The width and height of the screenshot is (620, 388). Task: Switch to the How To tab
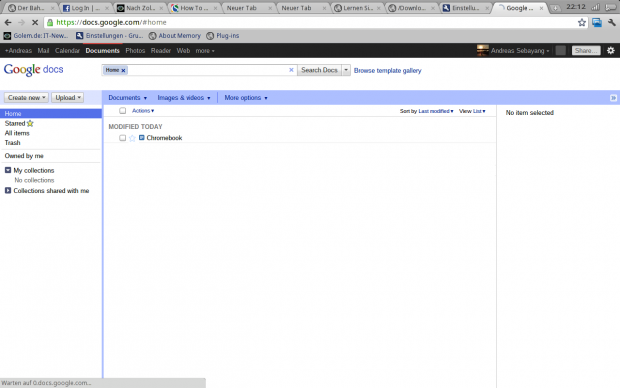click(194, 8)
